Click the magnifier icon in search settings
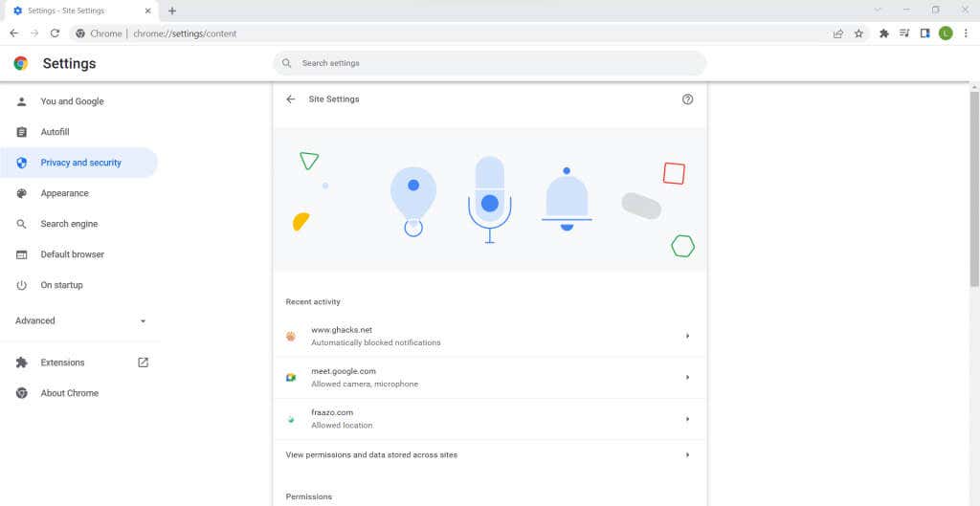The image size is (980, 506). tap(287, 63)
